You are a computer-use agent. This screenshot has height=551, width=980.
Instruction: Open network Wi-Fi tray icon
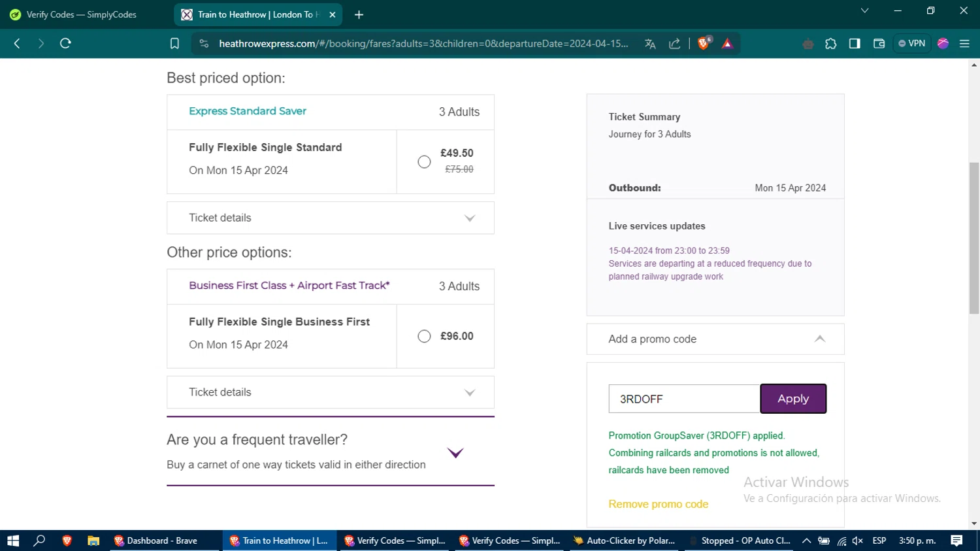pyautogui.click(x=841, y=541)
